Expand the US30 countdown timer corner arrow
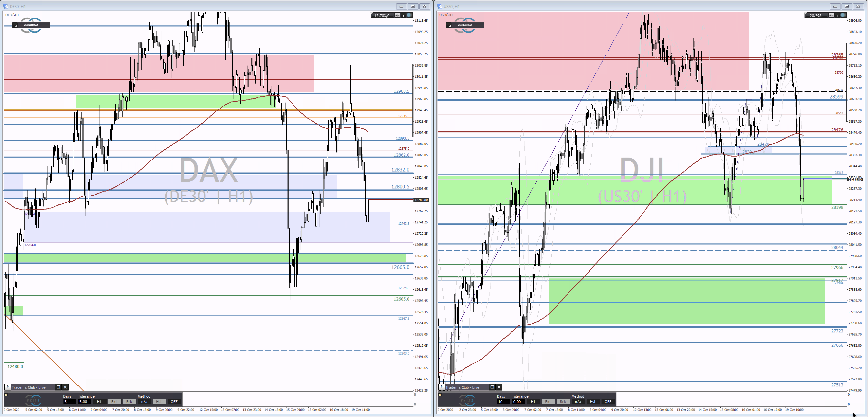Screen dimensions: 868x417 click(x=449, y=26)
